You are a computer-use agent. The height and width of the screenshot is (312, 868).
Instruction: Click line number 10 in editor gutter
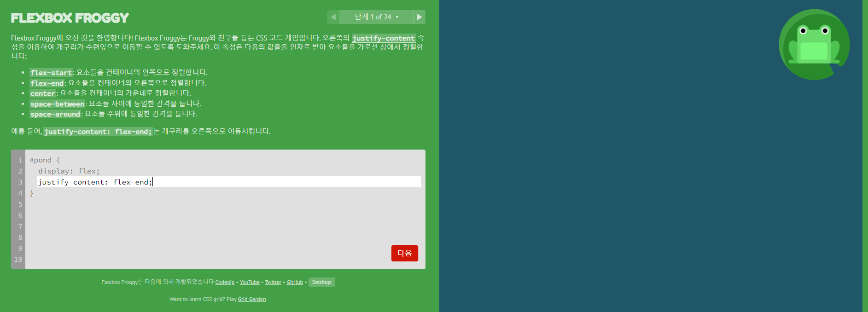coord(18,260)
